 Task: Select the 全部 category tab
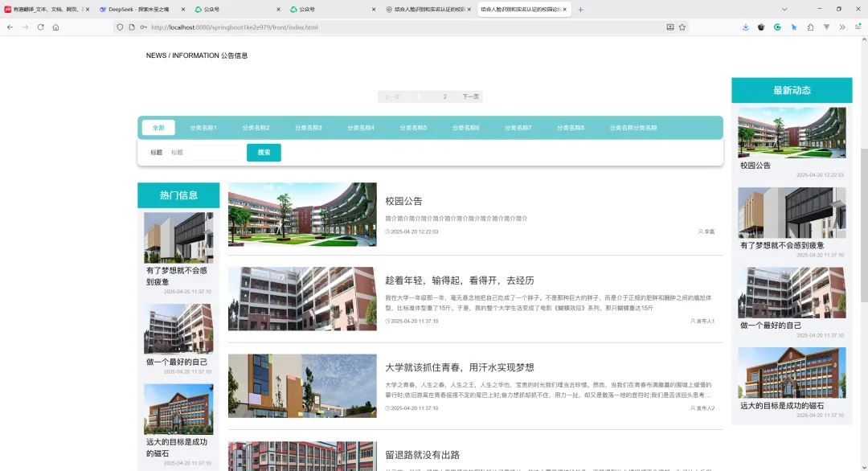pyautogui.click(x=158, y=128)
